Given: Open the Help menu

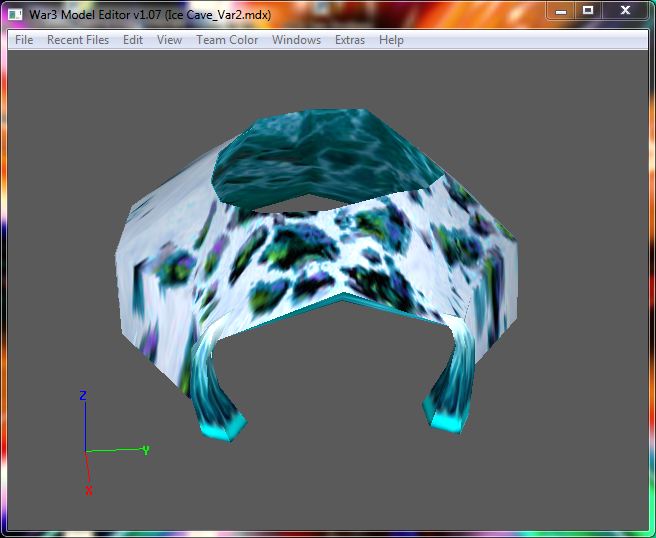Looking at the screenshot, I should [391, 40].
